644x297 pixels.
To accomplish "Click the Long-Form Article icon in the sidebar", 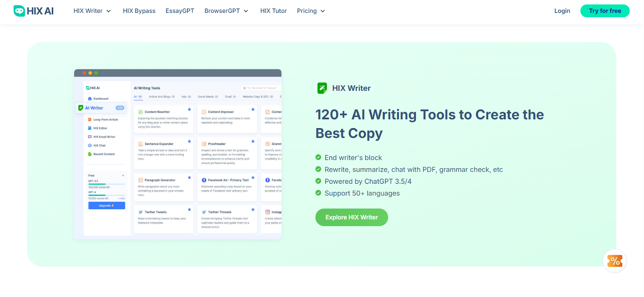I will pos(90,119).
